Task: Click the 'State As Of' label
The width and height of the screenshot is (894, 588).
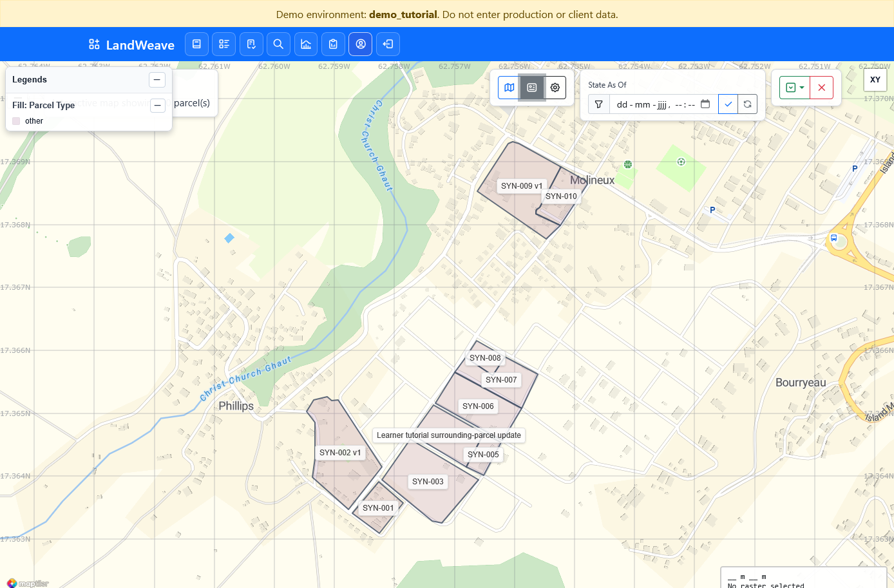Action: tap(607, 85)
